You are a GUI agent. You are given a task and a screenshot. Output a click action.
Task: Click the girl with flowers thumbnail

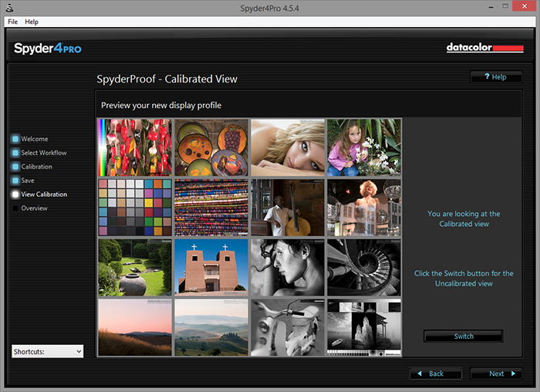point(363,147)
